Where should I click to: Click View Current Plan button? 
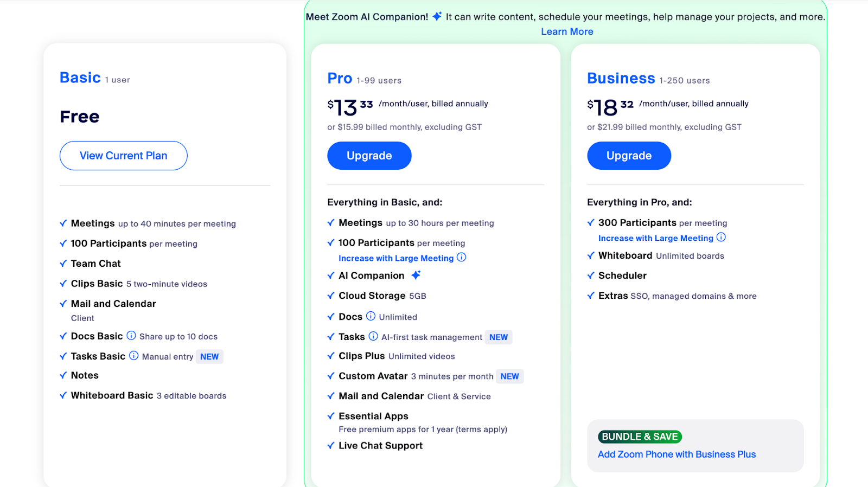(124, 156)
